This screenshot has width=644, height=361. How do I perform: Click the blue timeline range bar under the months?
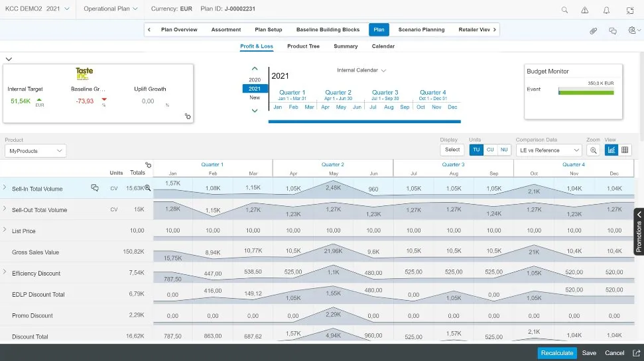363,122
